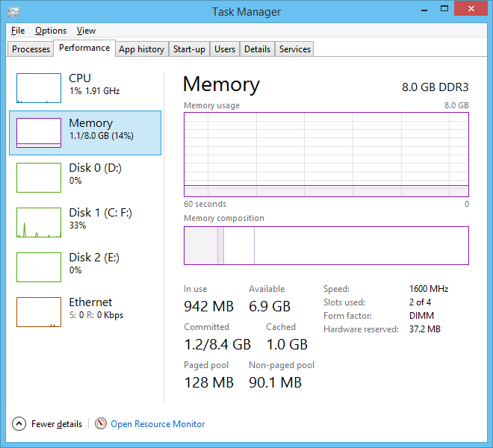The width and height of the screenshot is (493, 448).
Task: Select the Ethernet graph thumbnail
Action: (x=39, y=312)
